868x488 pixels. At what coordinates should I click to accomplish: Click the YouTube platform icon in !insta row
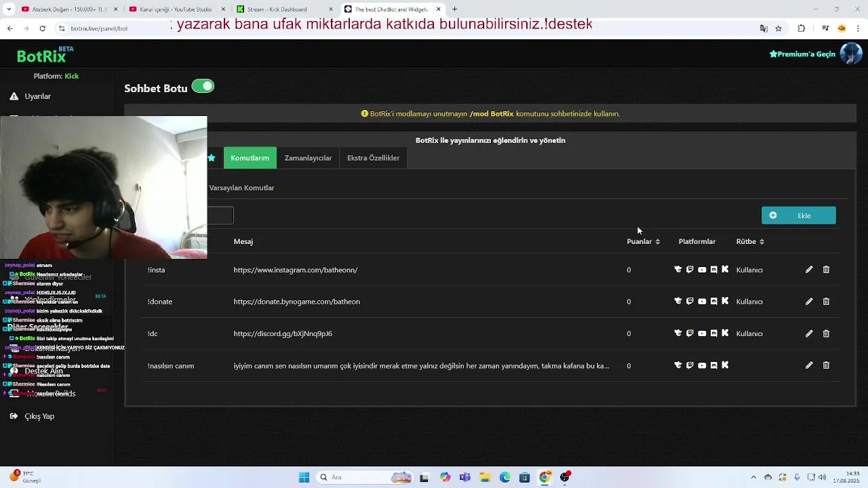[702, 270]
